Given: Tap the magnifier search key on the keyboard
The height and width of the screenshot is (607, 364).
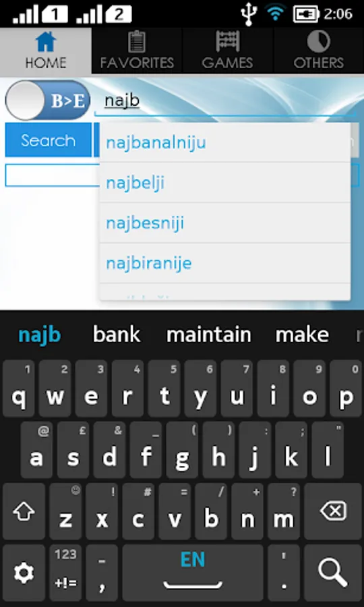Looking at the screenshot, I should pyautogui.click(x=333, y=573).
